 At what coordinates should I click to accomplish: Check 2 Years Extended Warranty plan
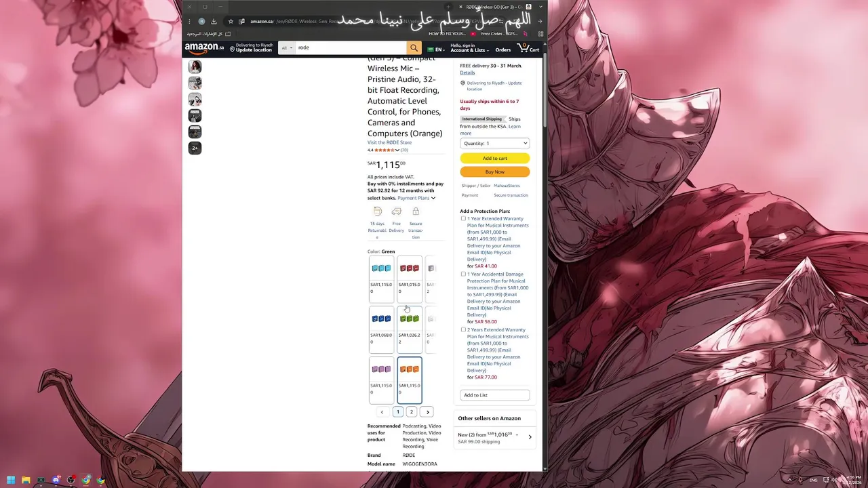pos(463,330)
